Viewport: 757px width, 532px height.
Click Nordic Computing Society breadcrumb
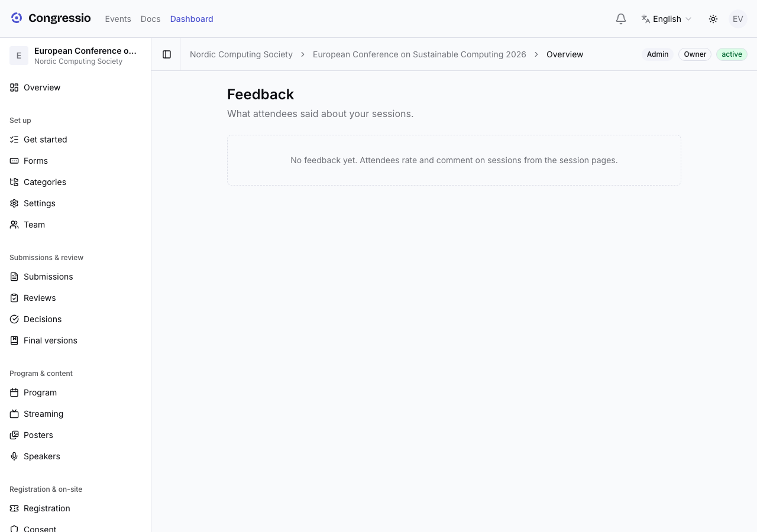[241, 54]
